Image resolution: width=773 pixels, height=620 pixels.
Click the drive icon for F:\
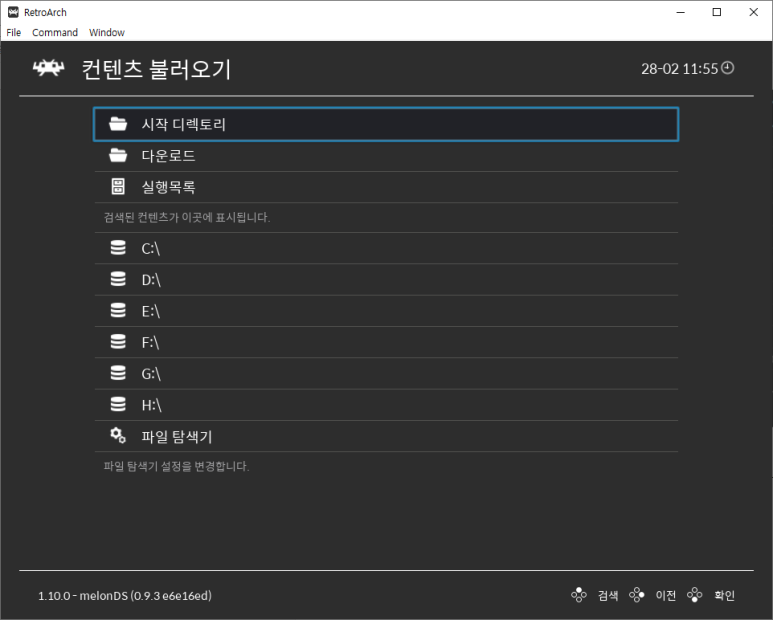click(x=118, y=342)
